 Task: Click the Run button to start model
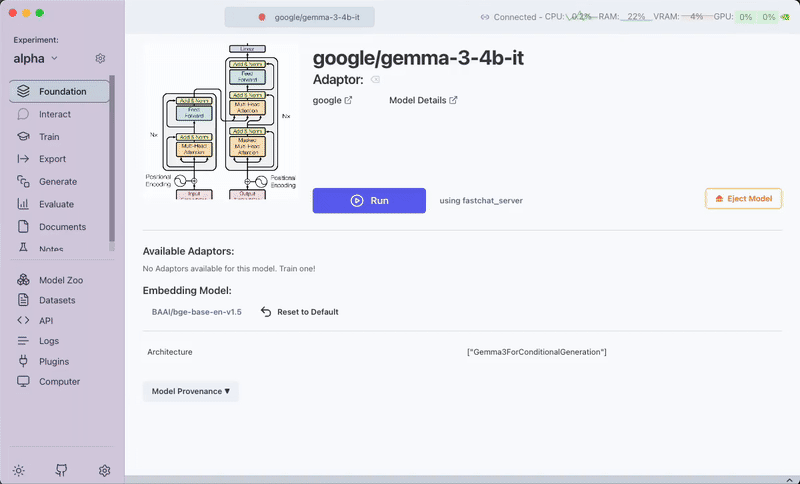coord(369,200)
